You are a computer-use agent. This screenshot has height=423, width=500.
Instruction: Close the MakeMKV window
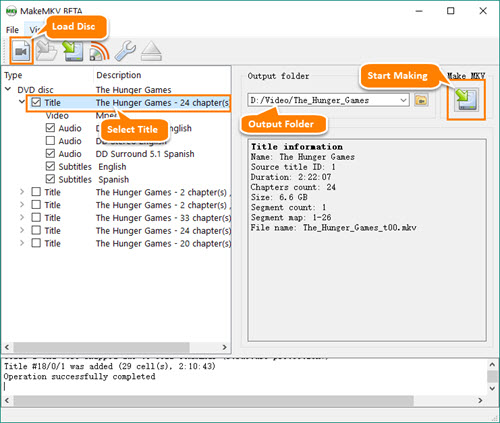pyautogui.click(x=483, y=11)
